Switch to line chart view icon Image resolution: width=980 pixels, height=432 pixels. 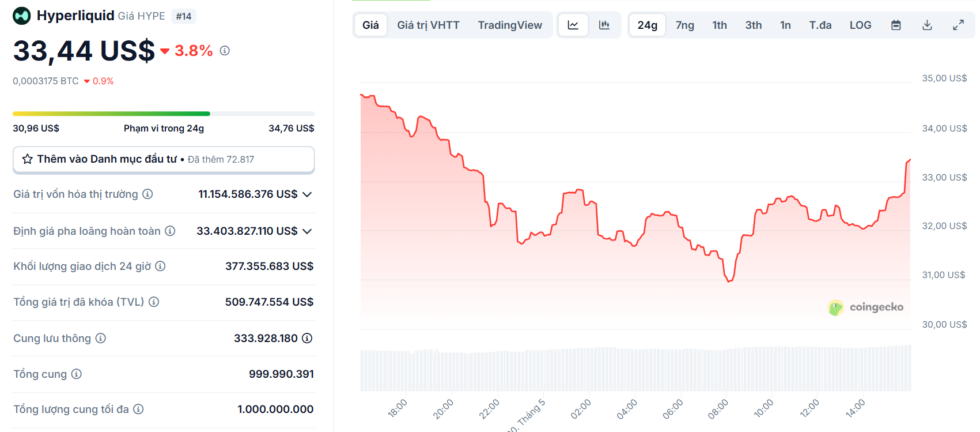coord(573,25)
